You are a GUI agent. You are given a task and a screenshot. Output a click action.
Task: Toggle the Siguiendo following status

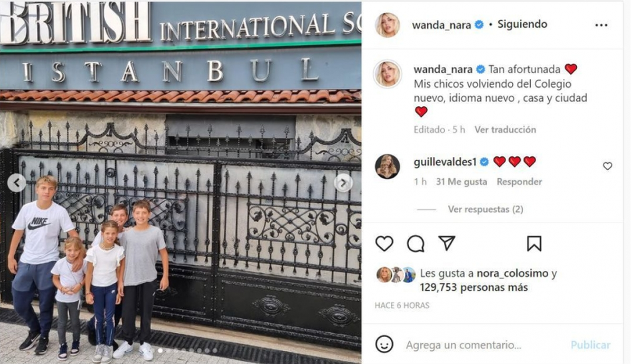pyautogui.click(x=521, y=25)
